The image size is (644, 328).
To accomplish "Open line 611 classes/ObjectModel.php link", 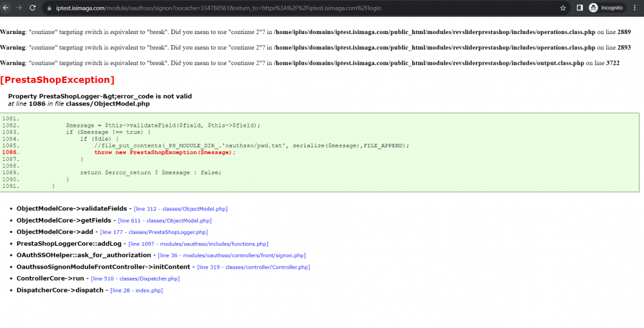I will click(x=165, y=221).
